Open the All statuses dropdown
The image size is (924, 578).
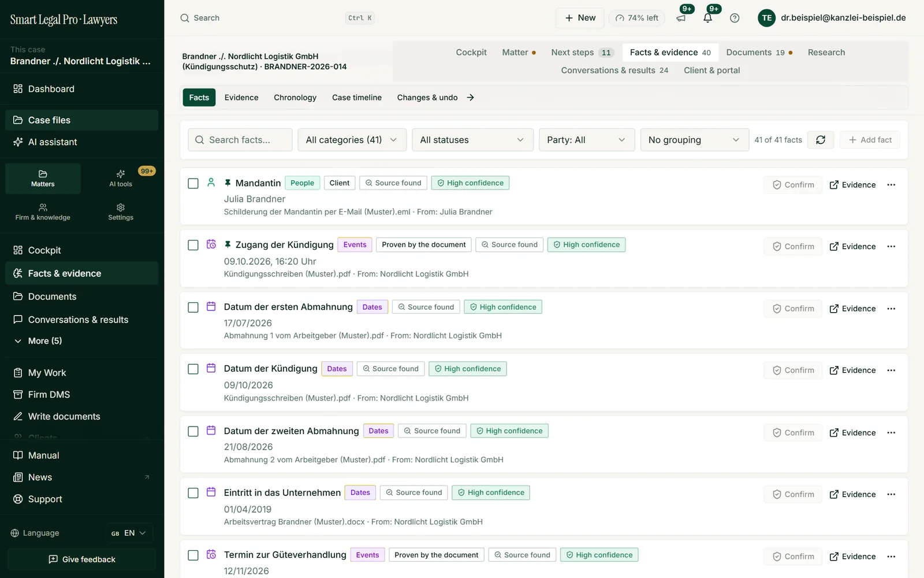tap(472, 140)
